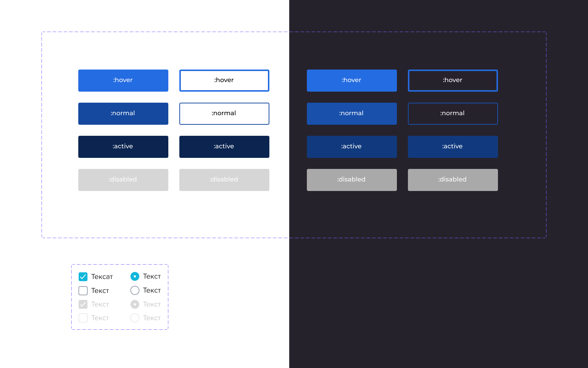Select the cyan filled radio button

[135, 276]
